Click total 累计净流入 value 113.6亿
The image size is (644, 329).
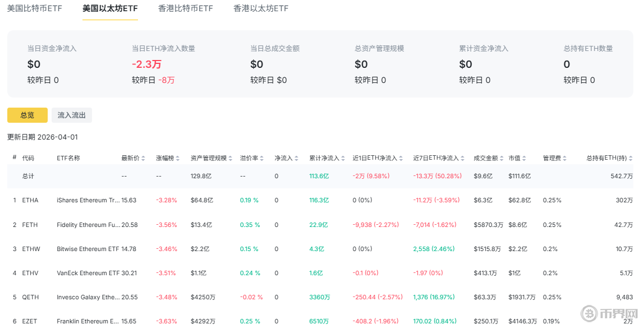coord(319,177)
